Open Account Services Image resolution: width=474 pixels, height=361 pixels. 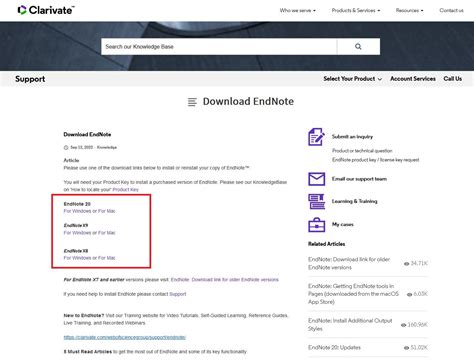413,79
